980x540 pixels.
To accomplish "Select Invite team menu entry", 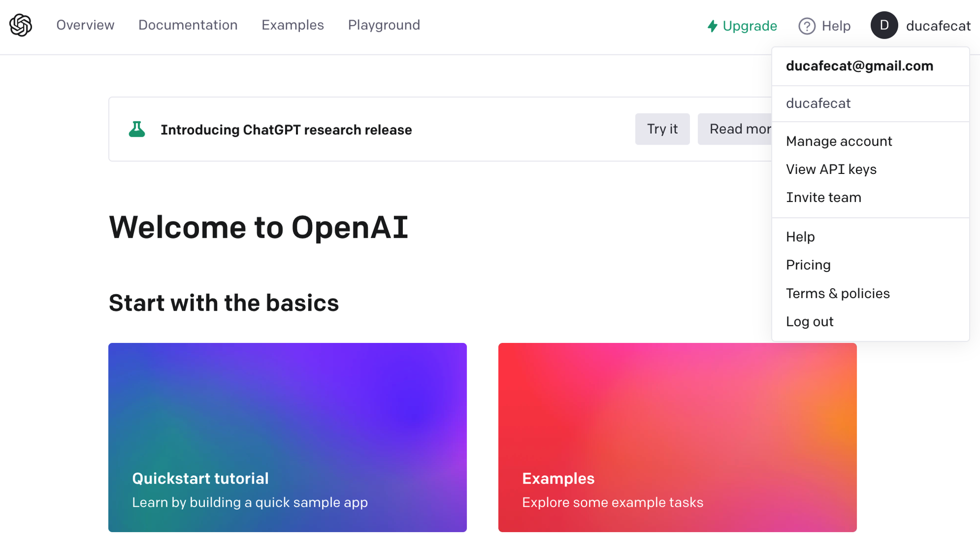I will (870, 197).
